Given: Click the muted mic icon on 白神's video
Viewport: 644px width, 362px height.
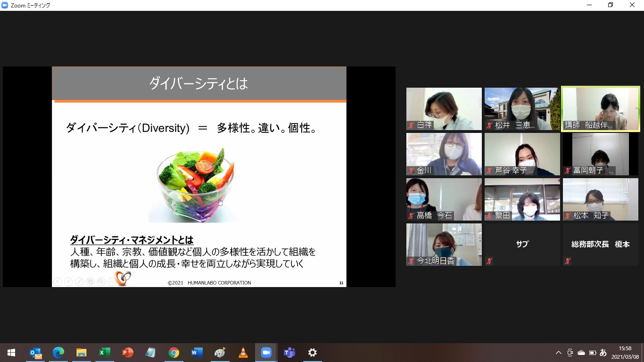Looking at the screenshot, I should tap(411, 125).
